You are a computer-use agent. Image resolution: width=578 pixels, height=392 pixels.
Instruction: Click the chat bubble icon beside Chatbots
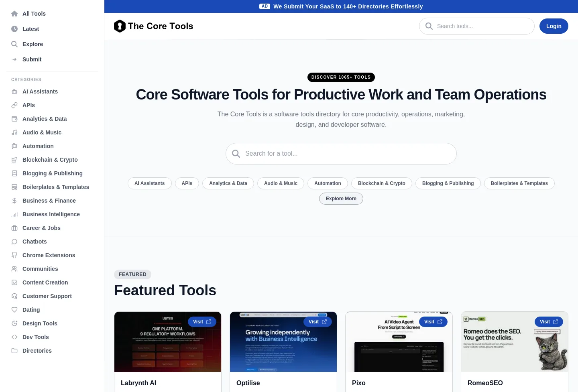[14, 242]
